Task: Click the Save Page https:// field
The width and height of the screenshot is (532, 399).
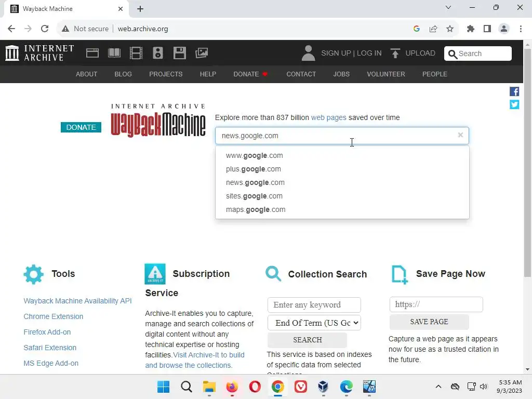Action: coord(436,304)
